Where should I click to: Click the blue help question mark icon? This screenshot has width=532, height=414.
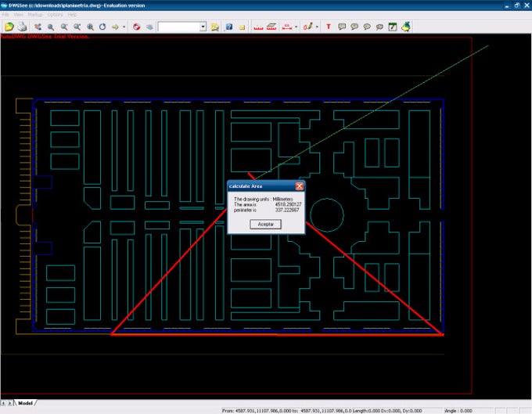tap(229, 27)
